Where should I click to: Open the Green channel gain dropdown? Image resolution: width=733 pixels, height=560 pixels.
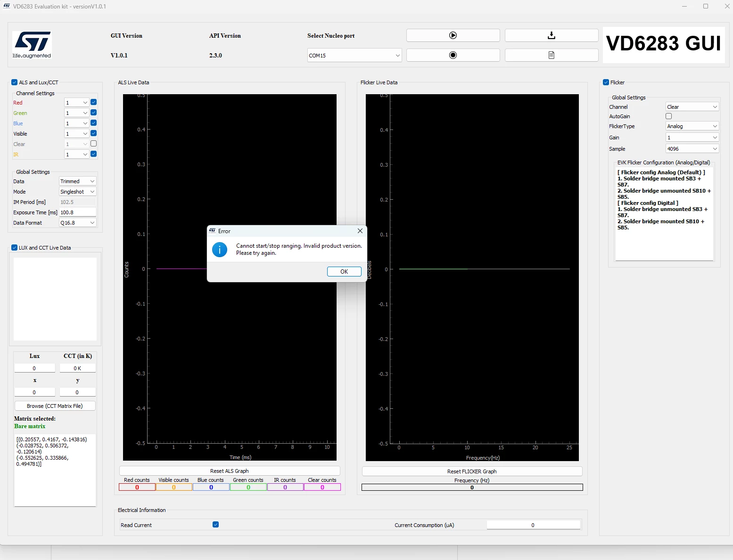pyautogui.click(x=76, y=113)
